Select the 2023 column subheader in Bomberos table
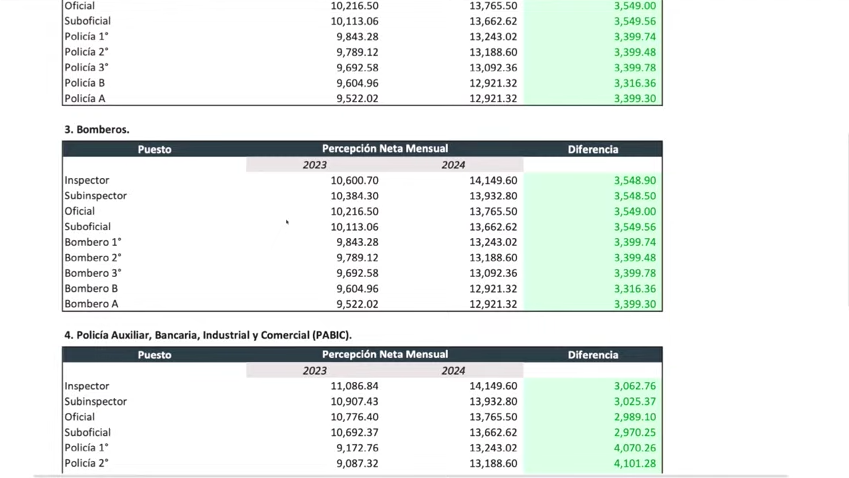 (315, 165)
